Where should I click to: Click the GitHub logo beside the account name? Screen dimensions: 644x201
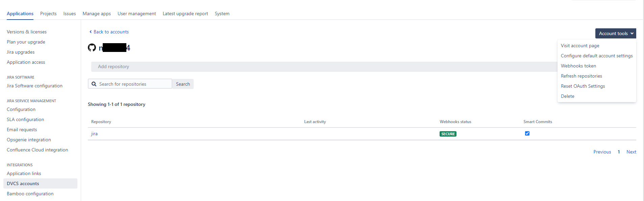(x=92, y=48)
